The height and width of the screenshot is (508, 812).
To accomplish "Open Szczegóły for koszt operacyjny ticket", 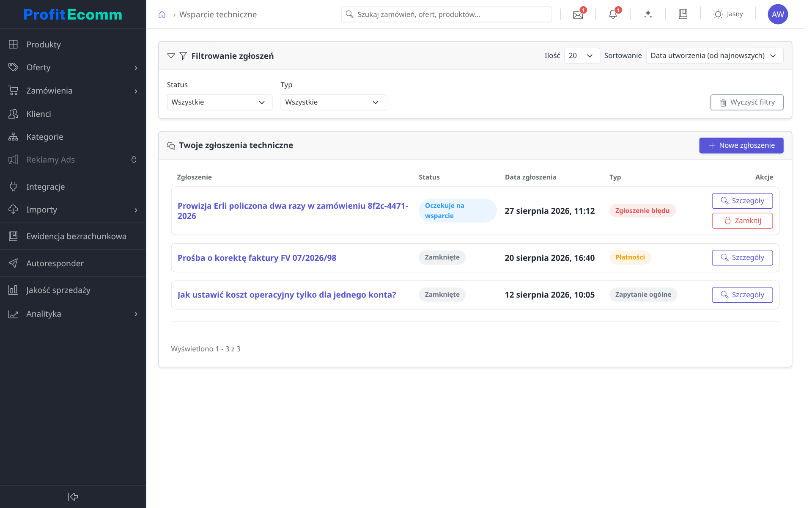I will click(x=742, y=295).
